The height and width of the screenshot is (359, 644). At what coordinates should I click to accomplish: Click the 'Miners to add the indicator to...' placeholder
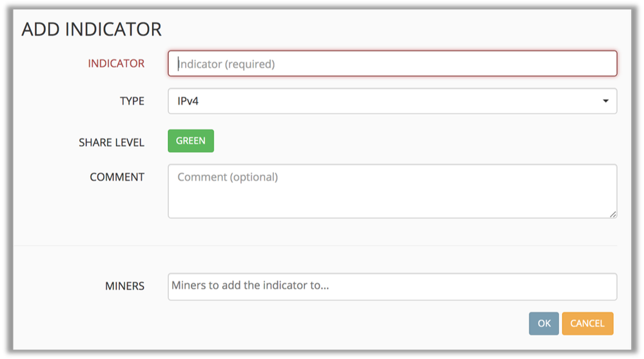pos(250,285)
